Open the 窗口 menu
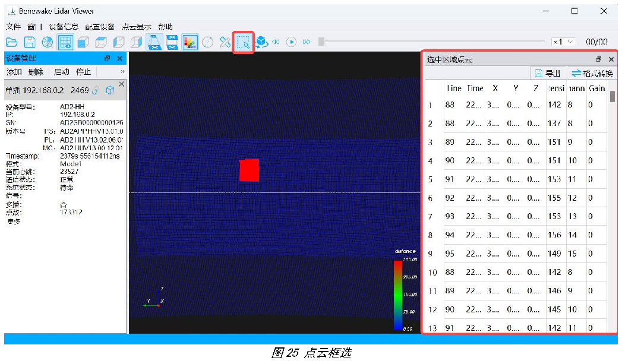Image resolution: width=622 pixels, height=364 pixels. [35, 27]
